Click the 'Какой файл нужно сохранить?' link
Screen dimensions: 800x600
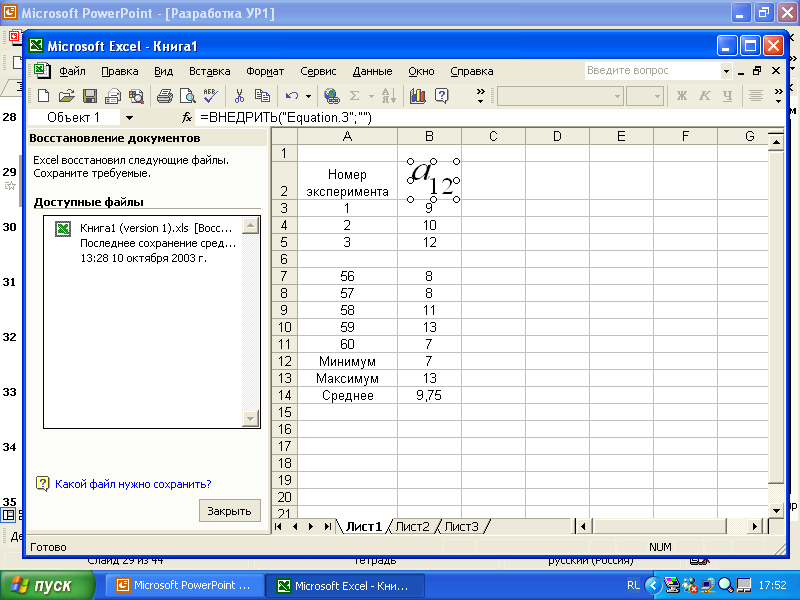133,484
